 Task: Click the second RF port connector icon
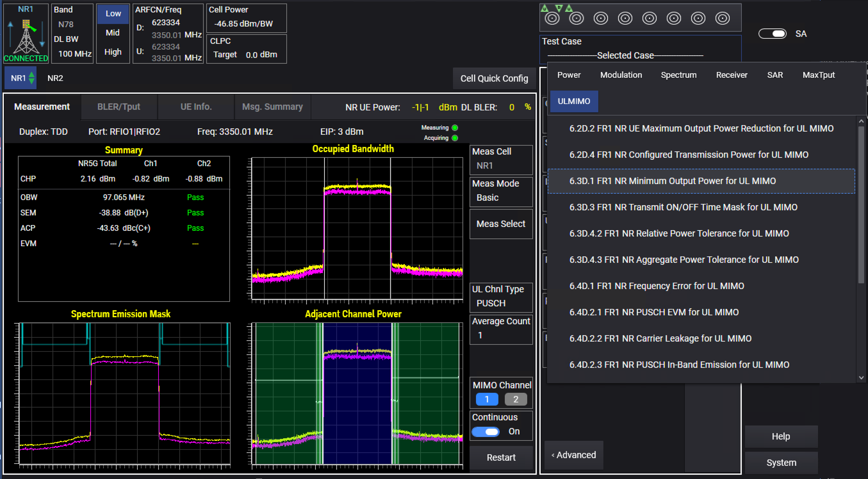(576, 18)
